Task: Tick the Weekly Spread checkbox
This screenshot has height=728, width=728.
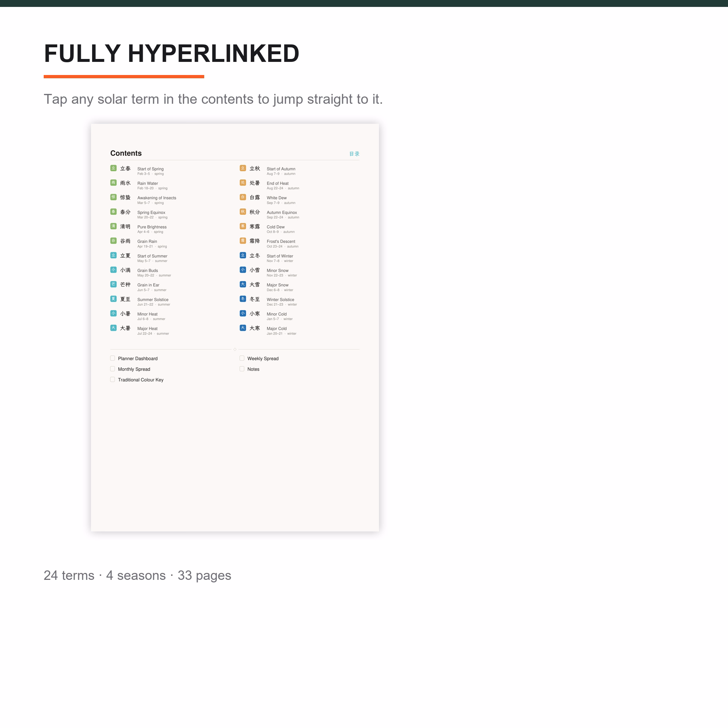Action: (242, 358)
